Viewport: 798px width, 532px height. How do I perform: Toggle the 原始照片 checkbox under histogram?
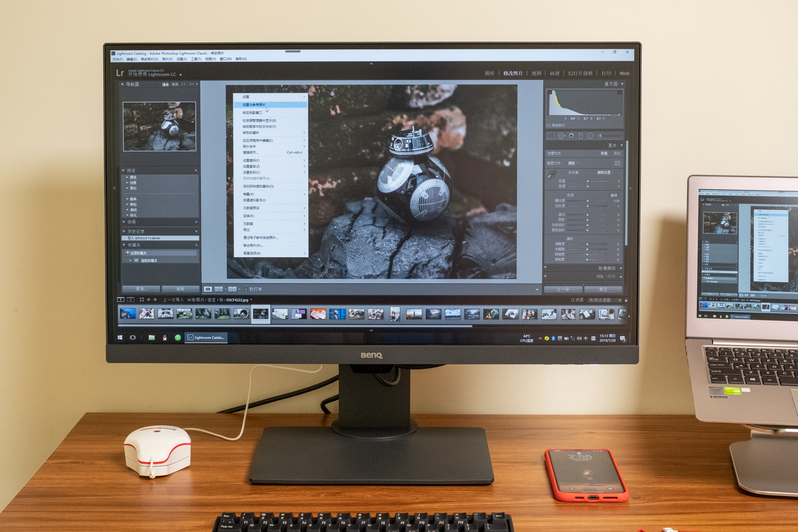(549, 126)
